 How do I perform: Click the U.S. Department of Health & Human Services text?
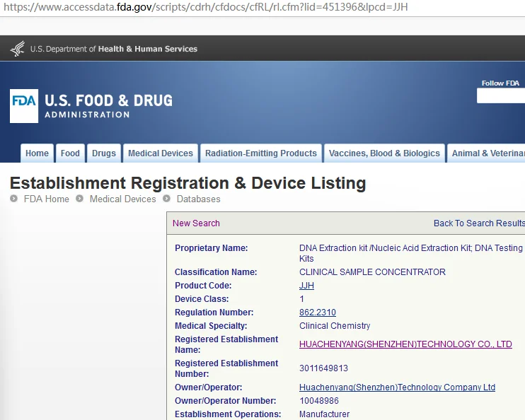tap(113, 49)
